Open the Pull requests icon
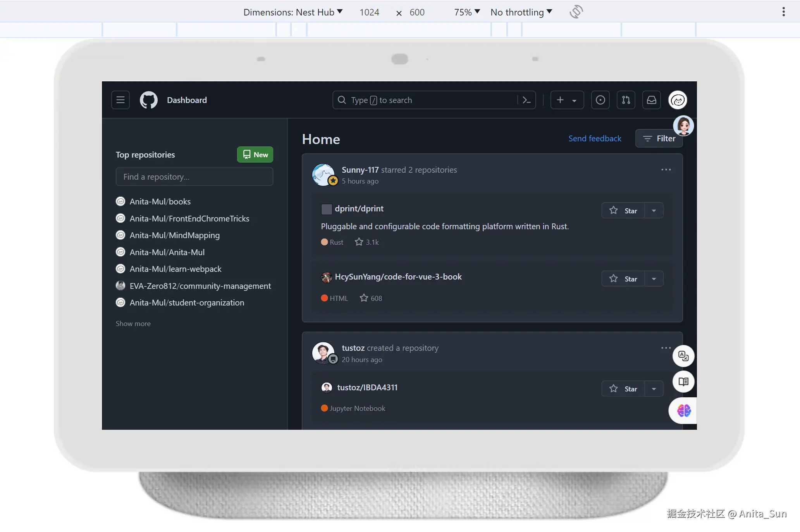This screenshot has height=532, width=800. tap(626, 100)
